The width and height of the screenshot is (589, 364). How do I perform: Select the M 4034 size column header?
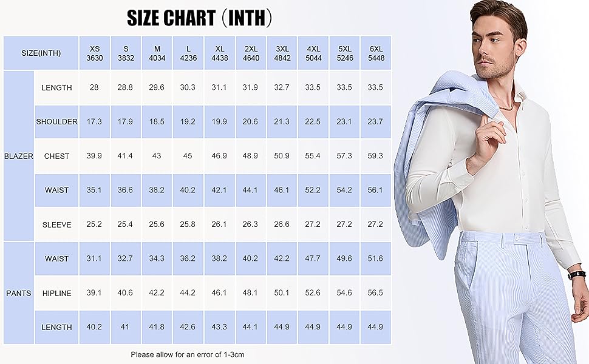click(x=157, y=53)
